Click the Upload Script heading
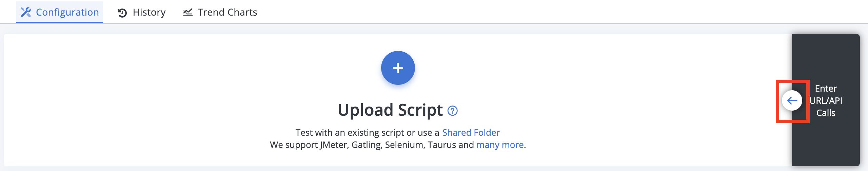The width and height of the screenshot is (868, 171). click(390, 110)
